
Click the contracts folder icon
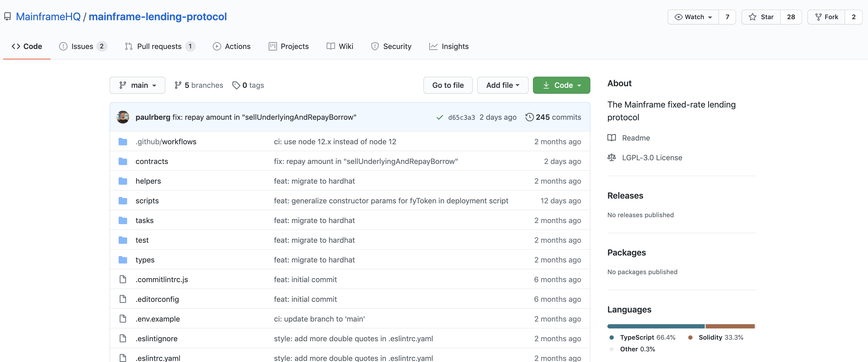click(x=123, y=161)
